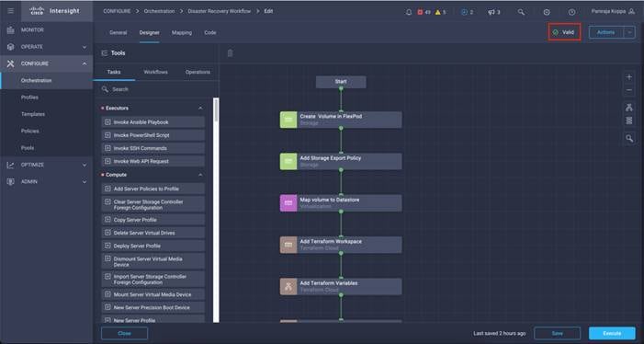Open the help question mark icon
Image resolution: width=644 pixels, height=344 pixels.
tap(571, 12)
